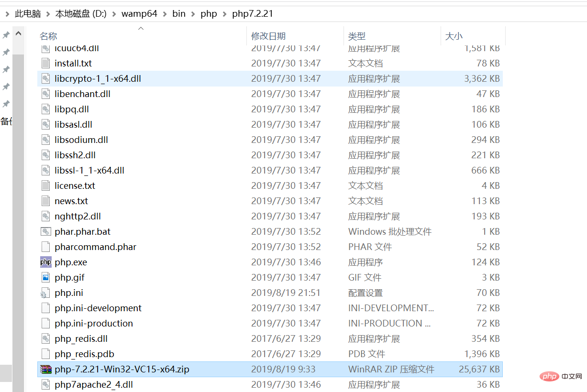
Task: Select file name libssl-1_1-x64.dll
Action: 89,170
